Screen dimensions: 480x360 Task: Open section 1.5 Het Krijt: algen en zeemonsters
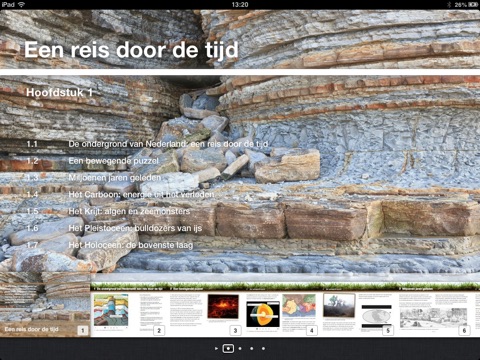(x=108, y=211)
